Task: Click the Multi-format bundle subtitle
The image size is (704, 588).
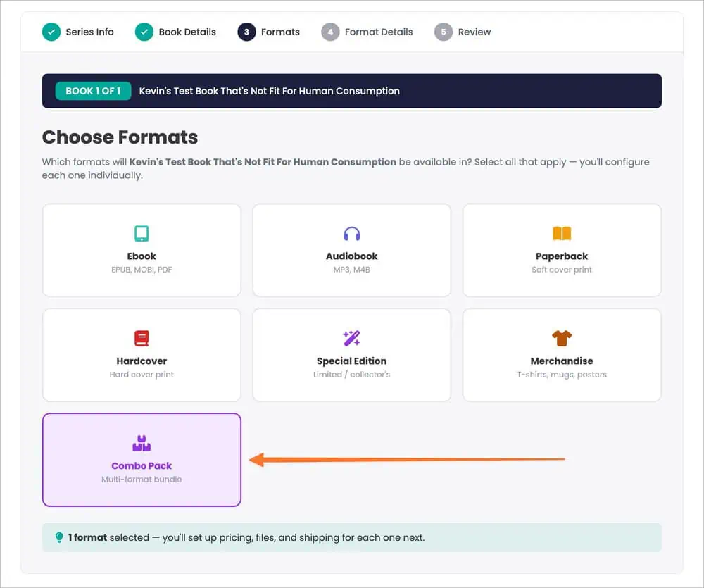Action: point(142,480)
